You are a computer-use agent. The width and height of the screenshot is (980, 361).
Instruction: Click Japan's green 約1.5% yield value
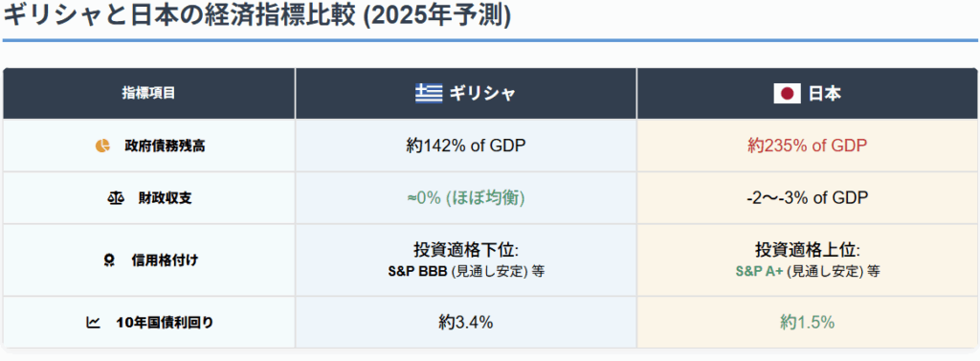coord(807,323)
